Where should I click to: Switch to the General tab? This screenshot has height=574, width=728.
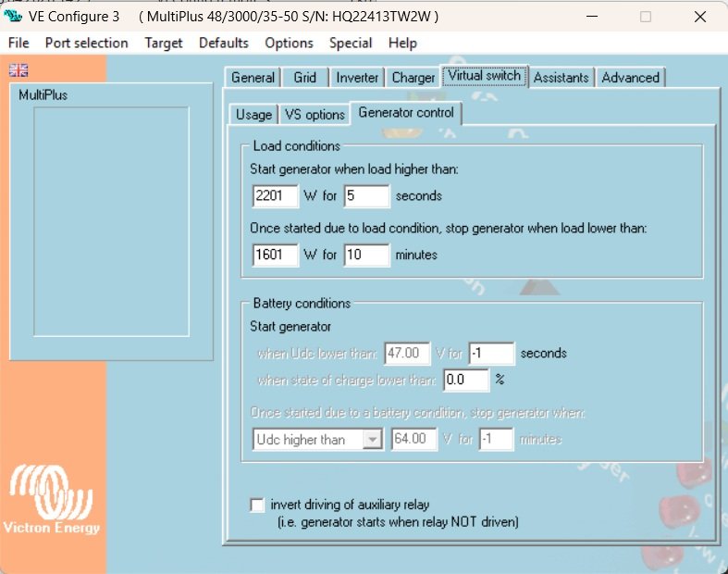click(x=253, y=77)
